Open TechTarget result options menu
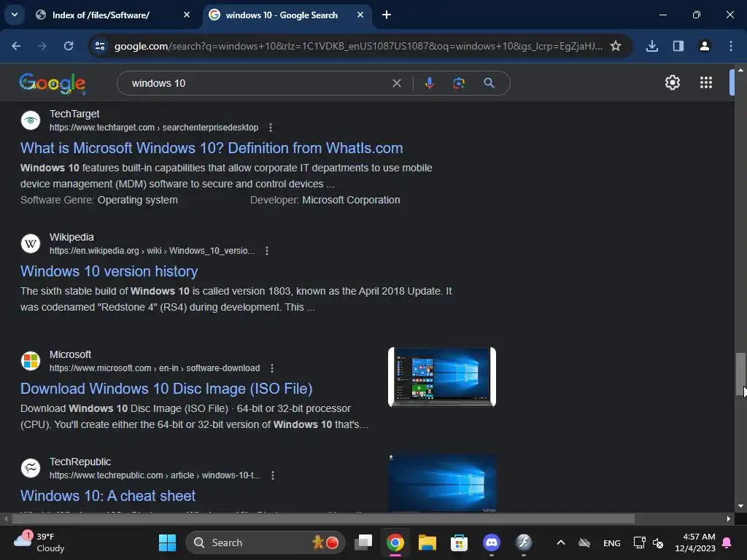This screenshot has height=560, width=747. (x=271, y=128)
